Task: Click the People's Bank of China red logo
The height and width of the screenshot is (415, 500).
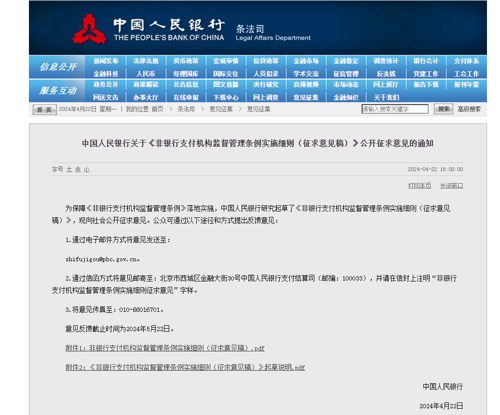Action: [89, 29]
